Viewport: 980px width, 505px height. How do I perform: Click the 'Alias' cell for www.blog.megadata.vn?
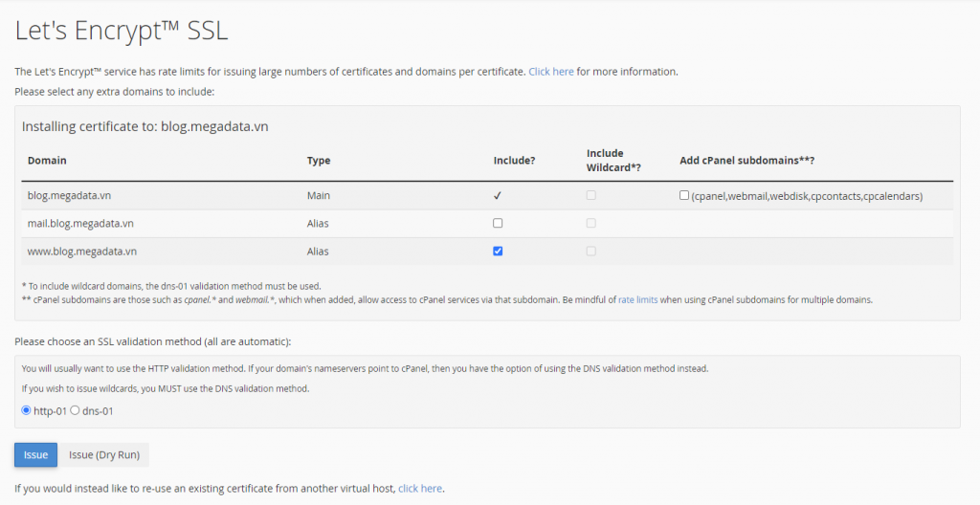click(x=318, y=252)
